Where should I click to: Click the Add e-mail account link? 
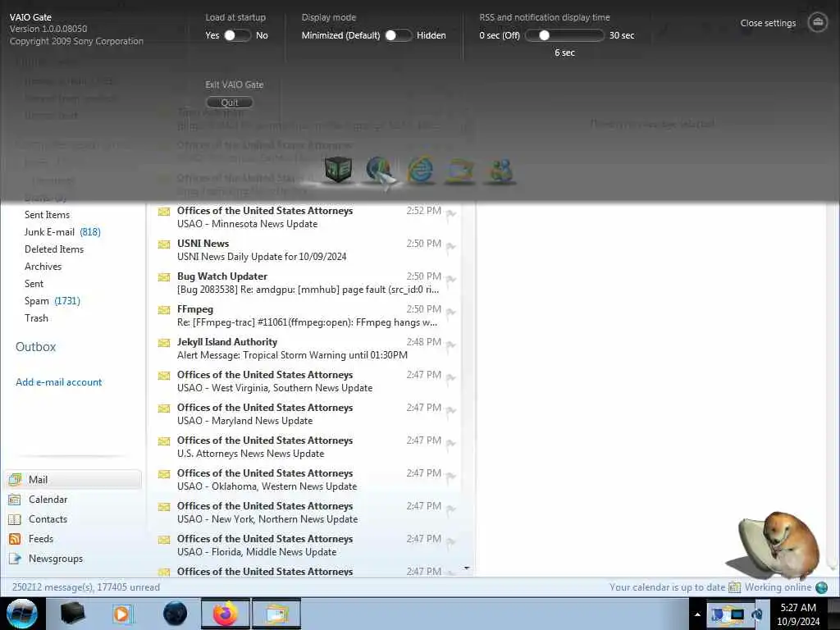(x=58, y=382)
